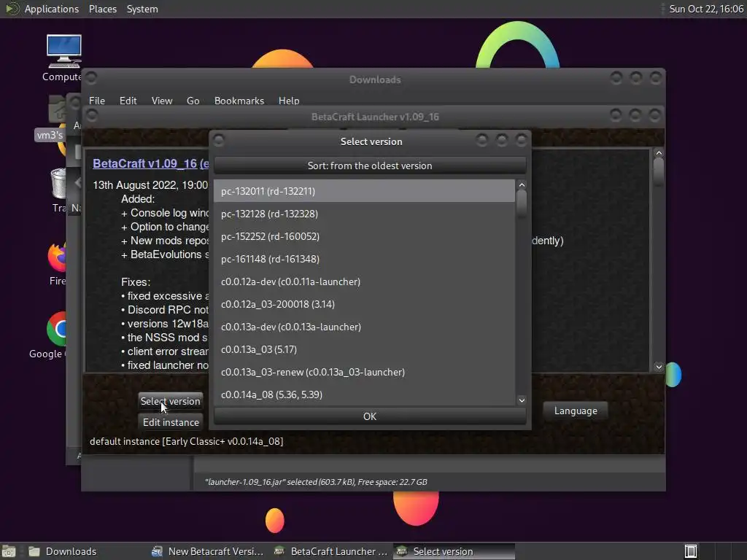Confirm the version with OK button
Viewport: 747px width, 560px height.
point(370,416)
